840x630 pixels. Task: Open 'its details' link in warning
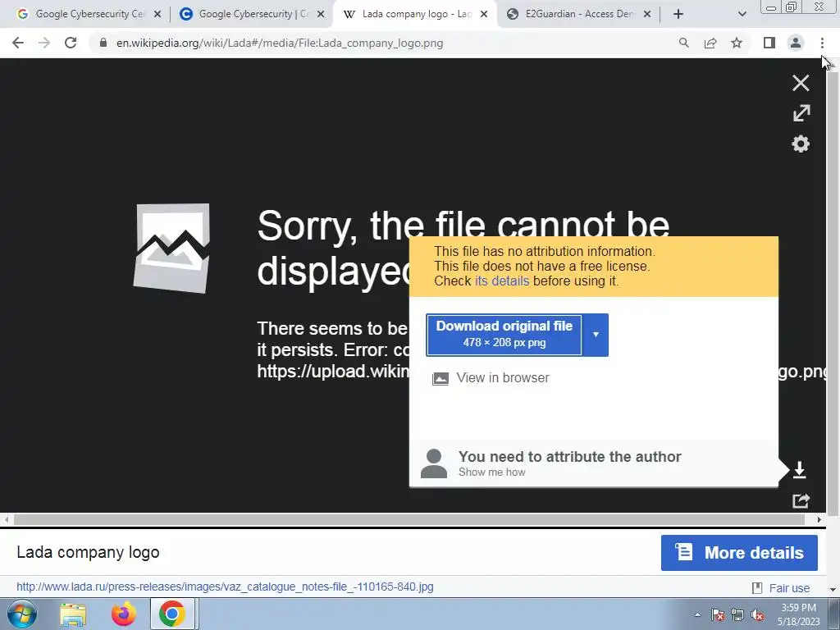[502, 281]
